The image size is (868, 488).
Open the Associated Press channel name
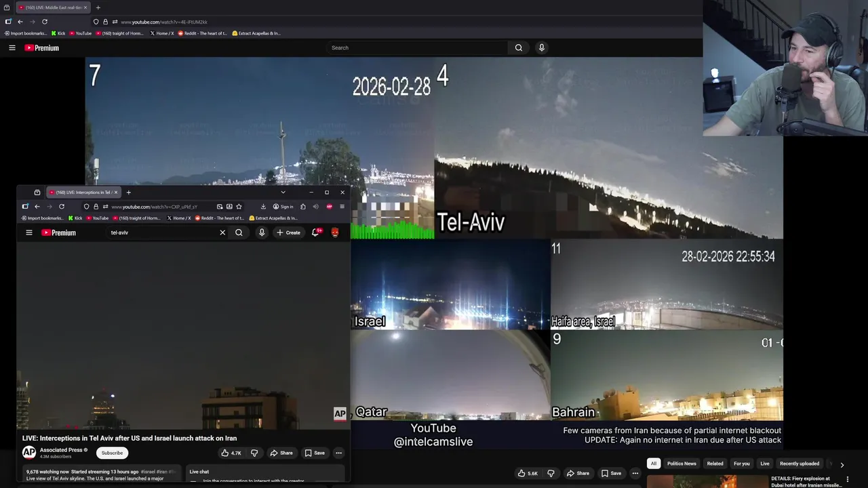[61, 450]
